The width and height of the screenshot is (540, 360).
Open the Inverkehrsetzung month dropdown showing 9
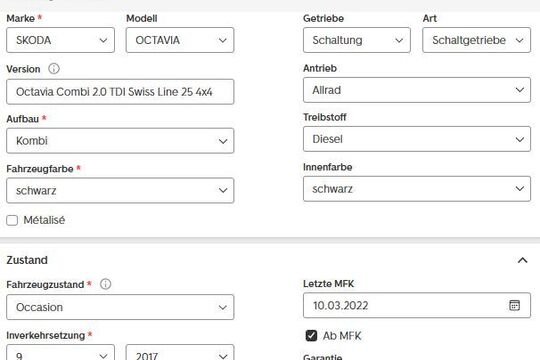pos(60,353)
